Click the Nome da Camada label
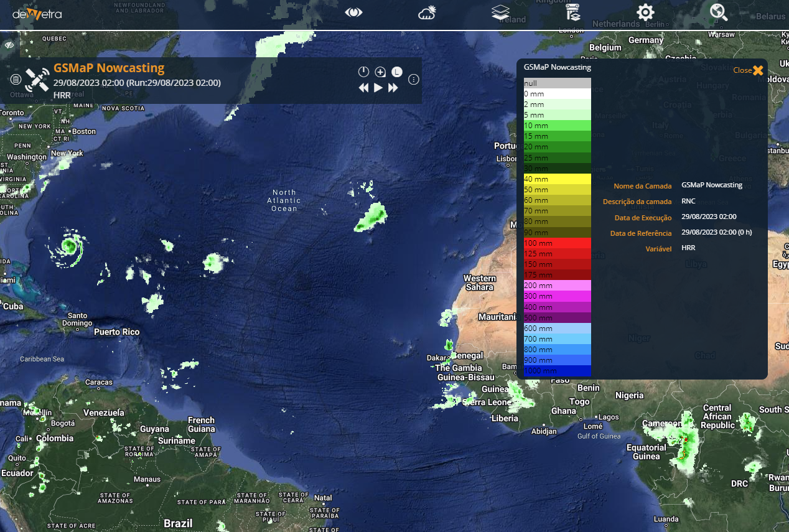Screen dimensions: 789x532 pyautogui.click(x=643, y=186)
